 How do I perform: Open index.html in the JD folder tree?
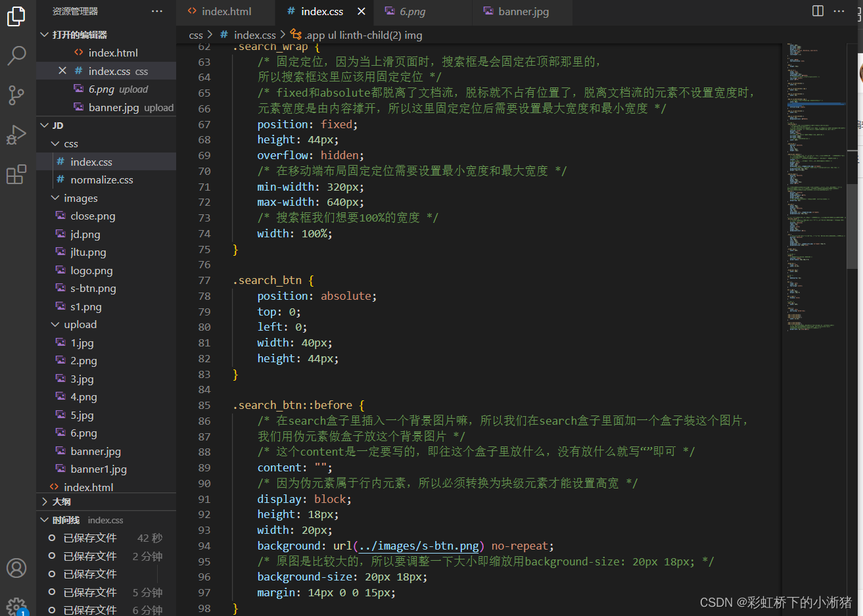(106, 487)
